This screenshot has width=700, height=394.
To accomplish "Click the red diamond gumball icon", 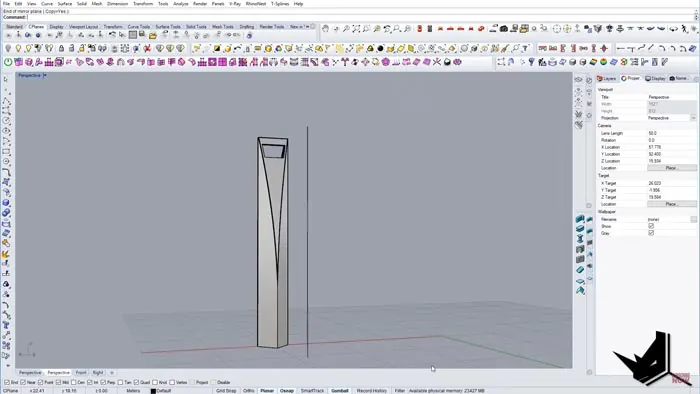I will pyautogui.click(x=604, y=48).
